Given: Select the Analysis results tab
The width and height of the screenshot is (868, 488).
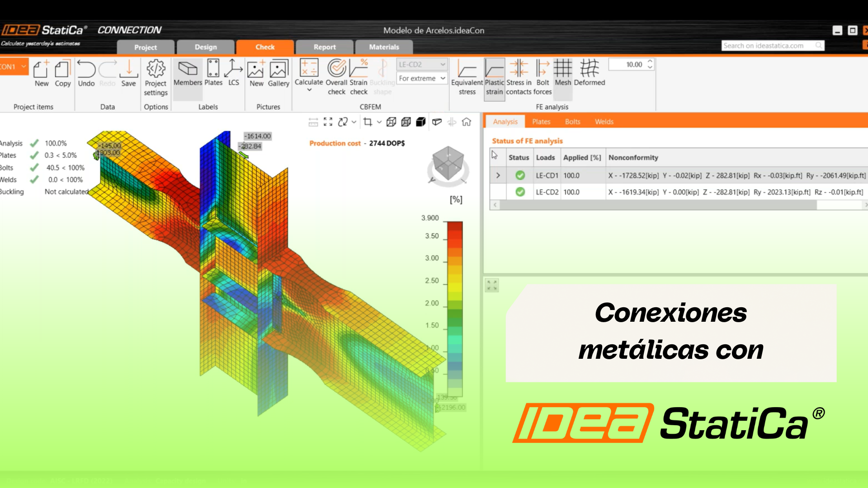Looking at the screenshot, I should click(x=505, y=122).
